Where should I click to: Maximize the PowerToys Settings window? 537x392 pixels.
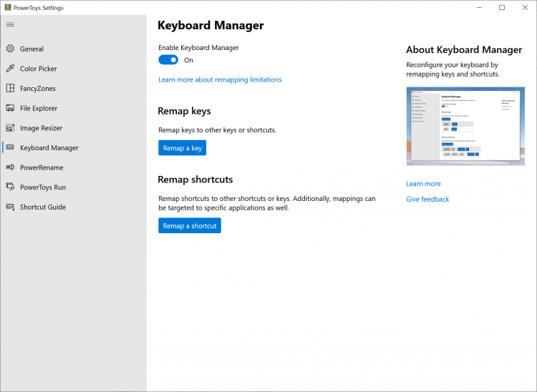(502, 8)
